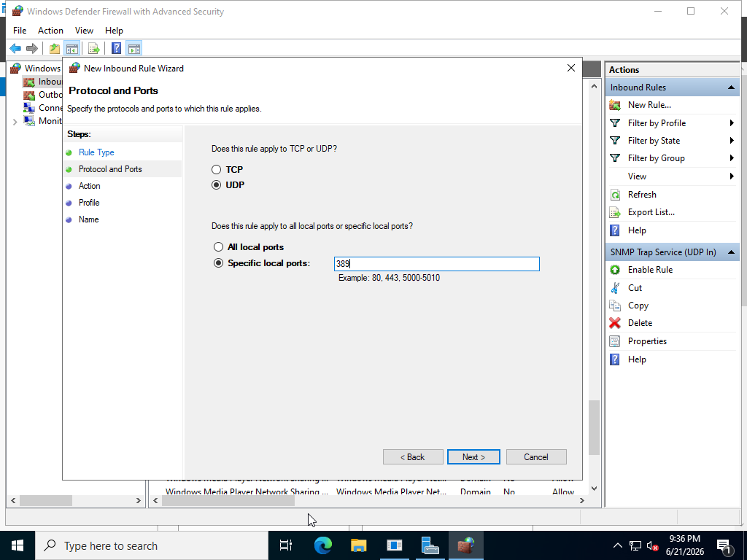Click the muted volume tray icon

click(x=652, y=545)
